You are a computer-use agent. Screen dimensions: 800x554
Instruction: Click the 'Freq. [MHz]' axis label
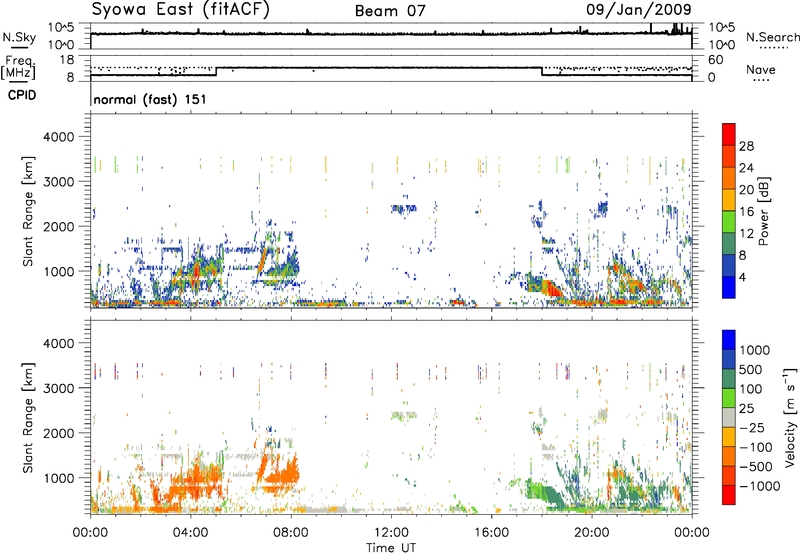[x=18, y=67]
